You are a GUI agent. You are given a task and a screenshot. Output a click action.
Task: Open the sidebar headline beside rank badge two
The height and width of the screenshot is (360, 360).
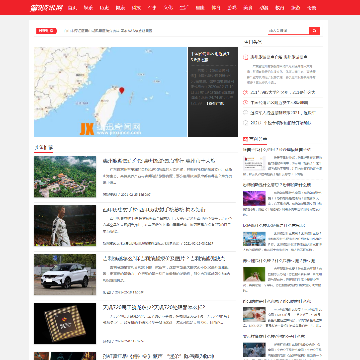[282, 92]
